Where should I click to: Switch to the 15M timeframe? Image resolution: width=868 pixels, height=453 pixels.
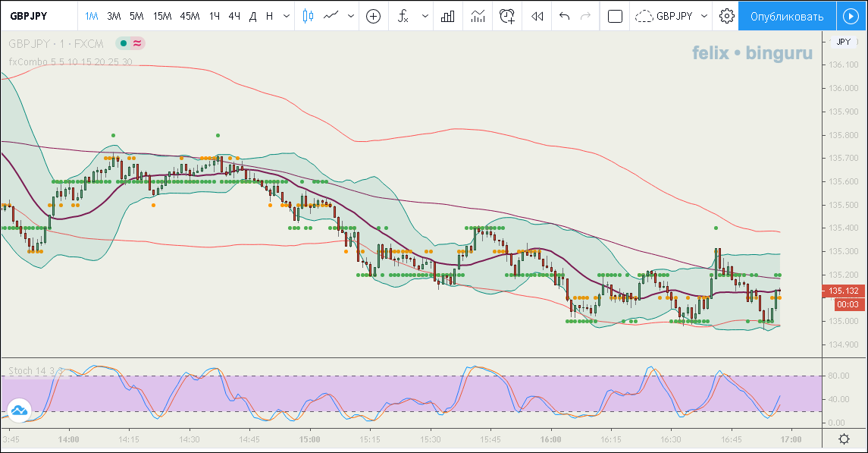[161, 16]
